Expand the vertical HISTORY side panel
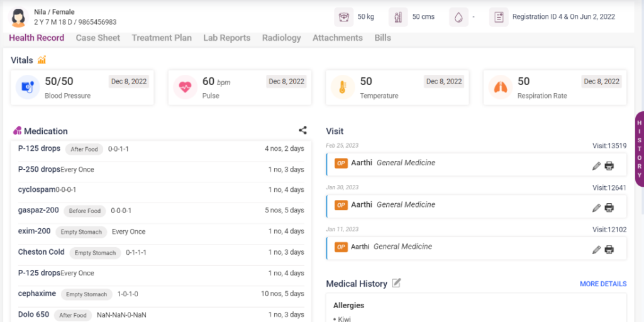The height and width of the screenshot is (322, 644). click(639, 148)
